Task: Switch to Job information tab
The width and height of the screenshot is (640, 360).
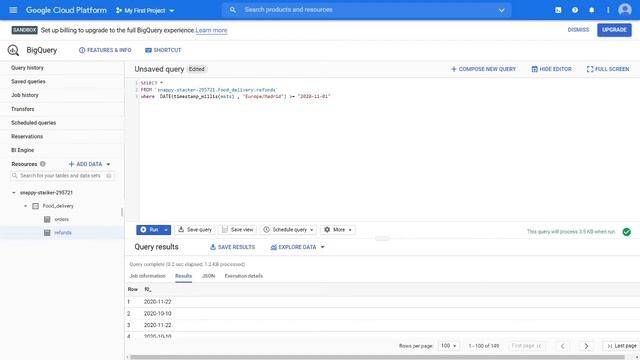Action: 147,276
